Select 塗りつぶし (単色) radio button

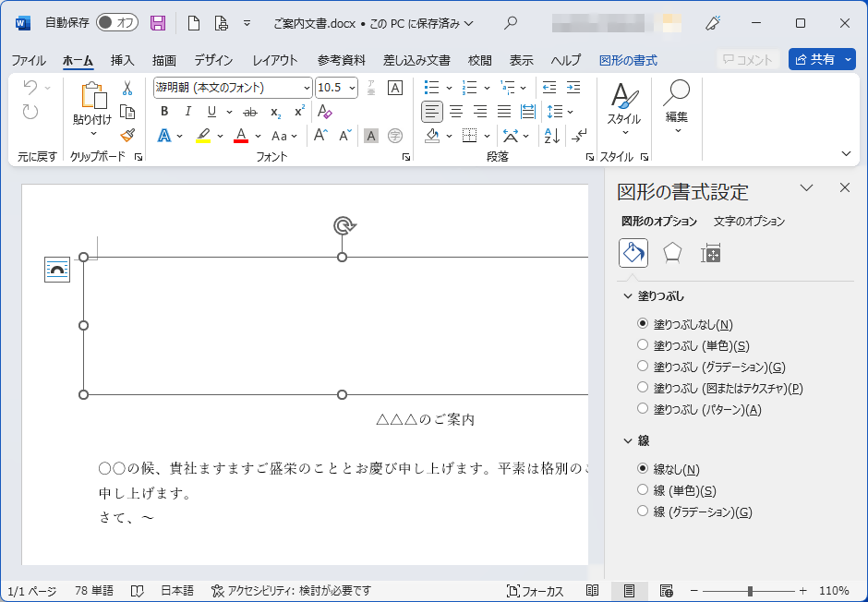pyautogui.click(x=642, y=343)
